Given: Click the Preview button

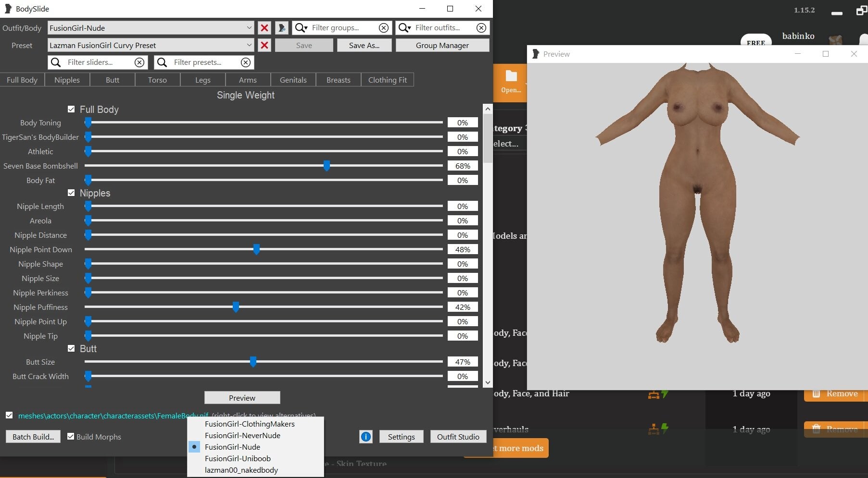Looking at the screenshot, I should (242, 398).
